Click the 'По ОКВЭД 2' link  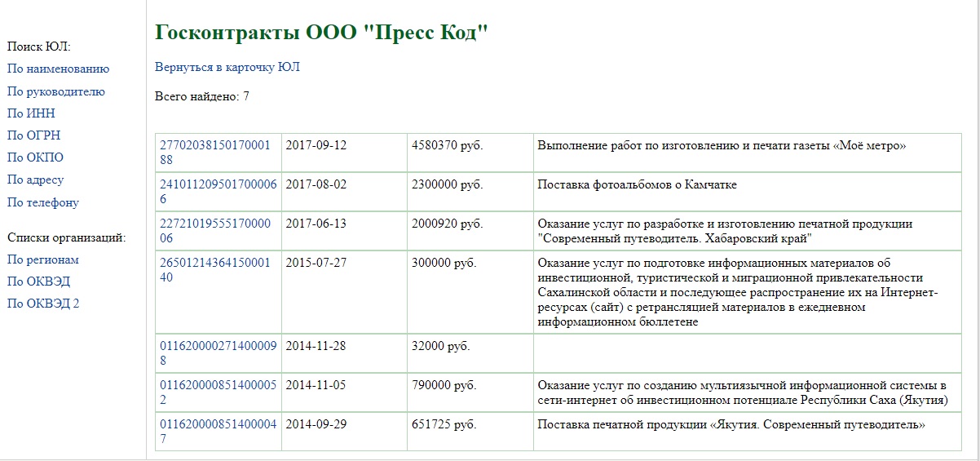pos(43,304)
